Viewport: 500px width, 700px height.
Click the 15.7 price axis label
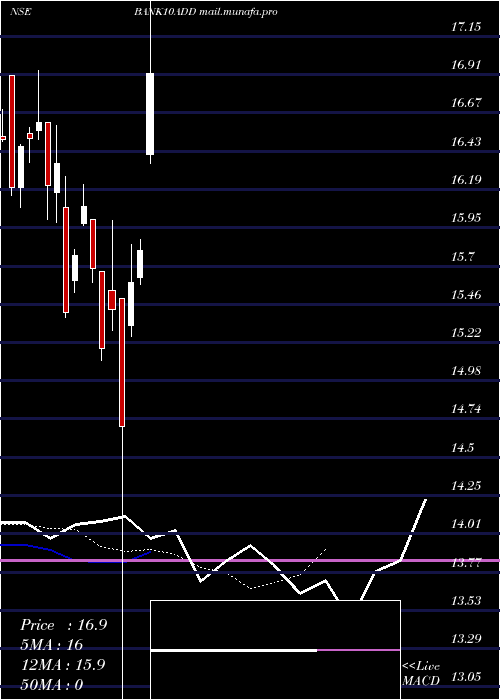463,257
